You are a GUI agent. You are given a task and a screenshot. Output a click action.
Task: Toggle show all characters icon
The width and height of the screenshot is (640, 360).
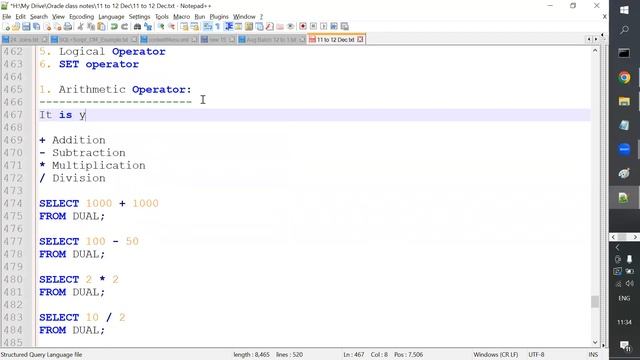pos(217,27)
